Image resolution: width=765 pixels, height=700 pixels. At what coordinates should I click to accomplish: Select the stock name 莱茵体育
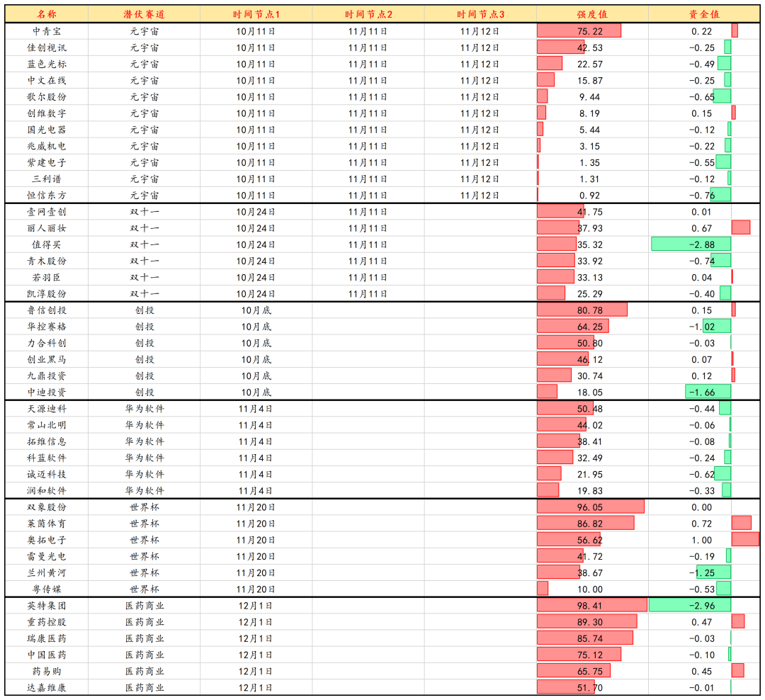(x=46, y=524)
